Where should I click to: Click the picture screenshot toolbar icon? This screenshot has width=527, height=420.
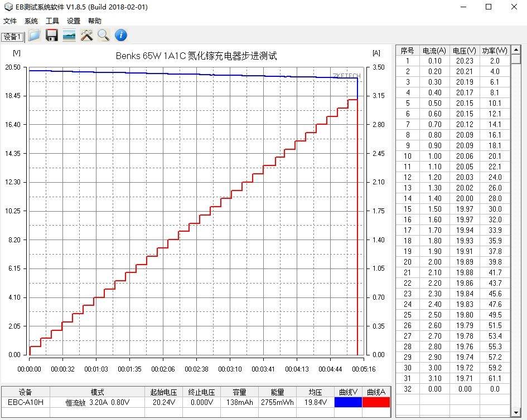point(69,35)
